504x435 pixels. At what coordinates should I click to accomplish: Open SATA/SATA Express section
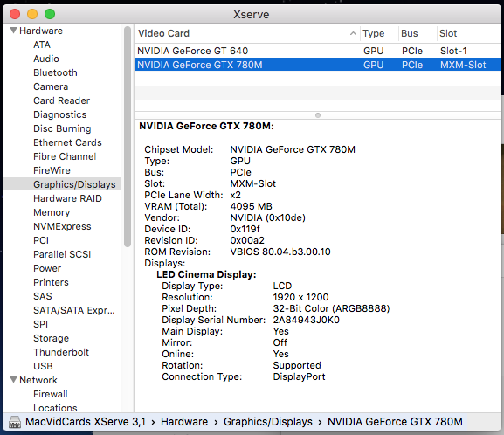(74, 310)
